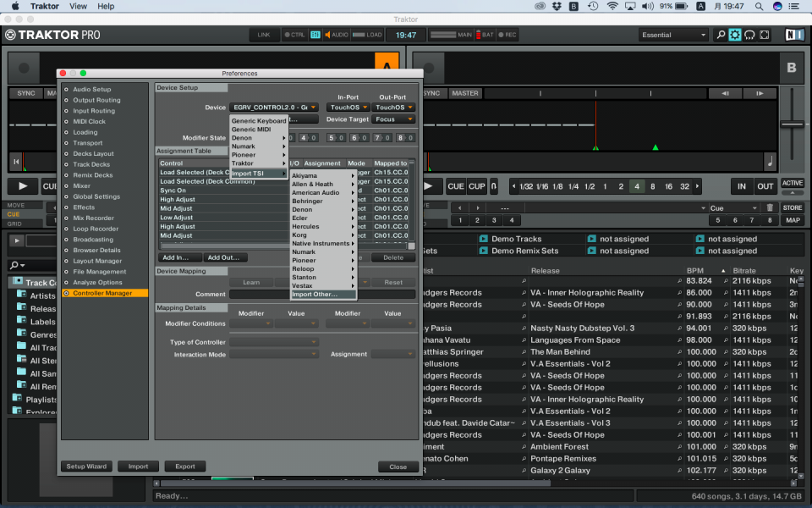Viewport: 812px width, 508px height.
Task: Click the Native Instruments NI logo
Action: pyautogui.click(x=794, y=35)
